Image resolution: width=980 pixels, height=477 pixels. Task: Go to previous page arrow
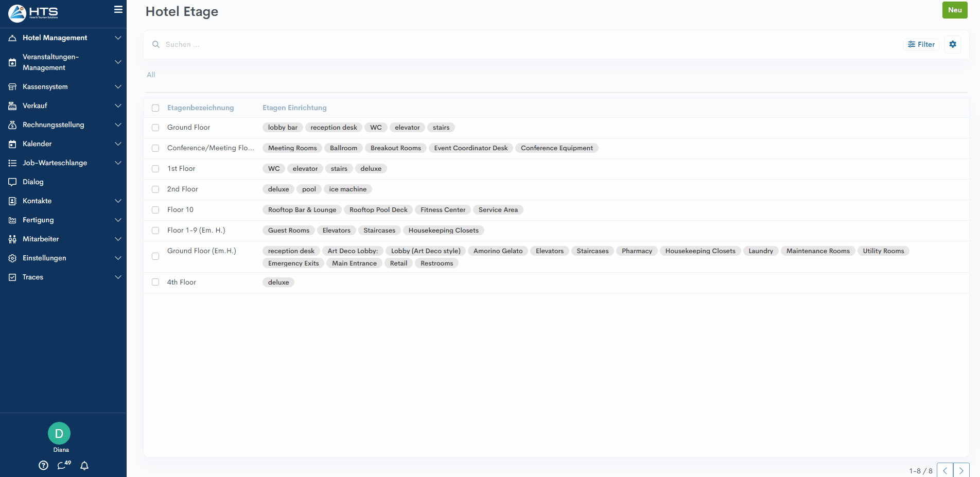(944, 470)
